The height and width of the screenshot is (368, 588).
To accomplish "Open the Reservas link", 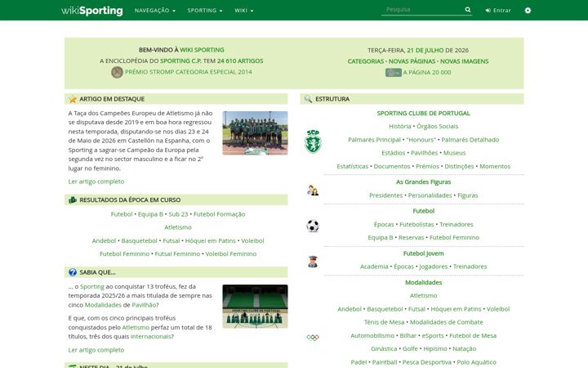I will tap(411, 238).
